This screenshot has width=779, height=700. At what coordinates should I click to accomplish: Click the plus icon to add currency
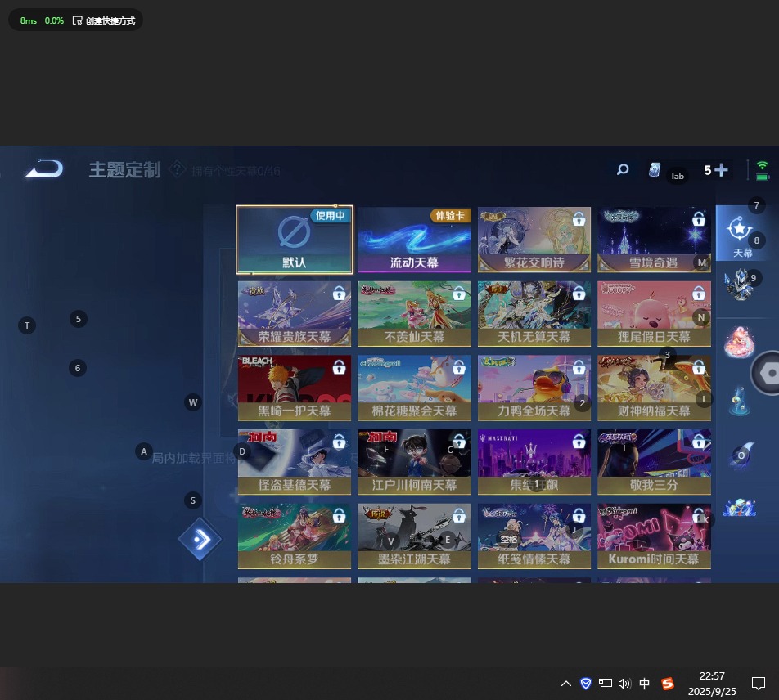coord(720,170)
